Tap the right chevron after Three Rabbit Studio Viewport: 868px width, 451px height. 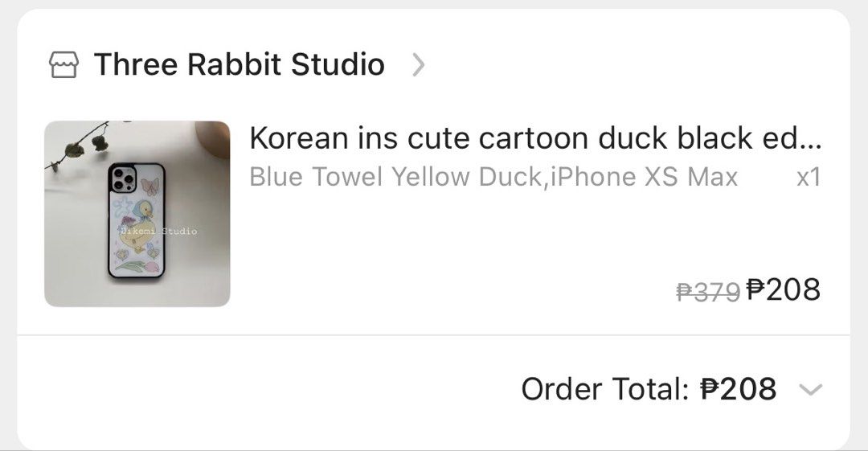419,65
